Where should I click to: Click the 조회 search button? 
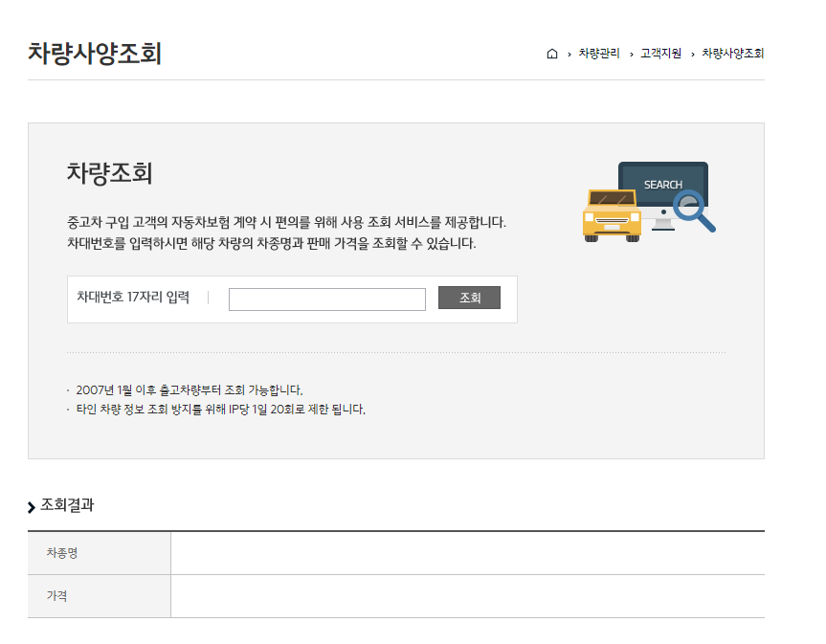469,298
